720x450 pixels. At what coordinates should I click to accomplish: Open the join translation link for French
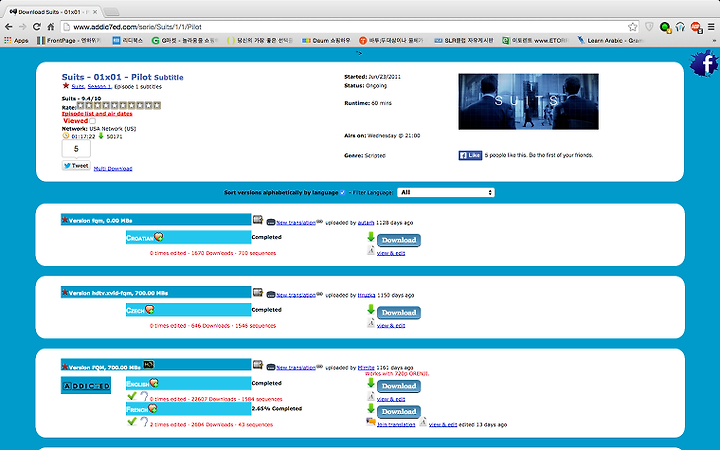point(396,425)
